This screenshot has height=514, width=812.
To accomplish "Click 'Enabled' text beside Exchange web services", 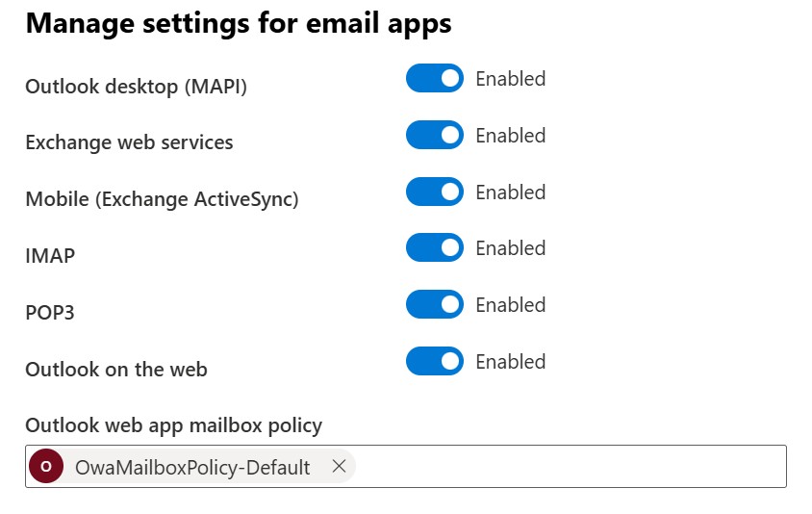I will click(511, 136).
